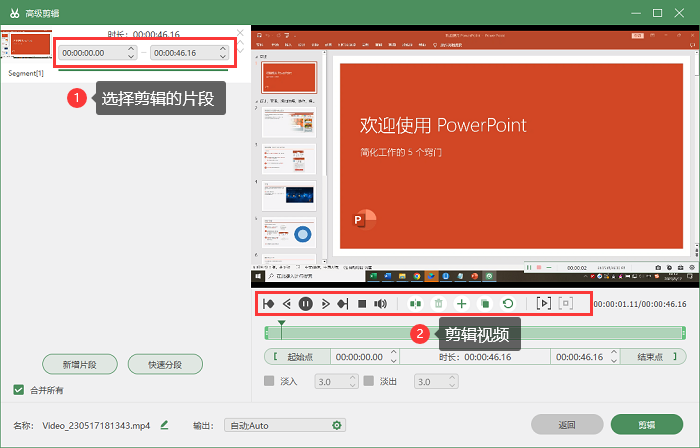Copy the segment with duplicate icon

(x=485, y=304)
